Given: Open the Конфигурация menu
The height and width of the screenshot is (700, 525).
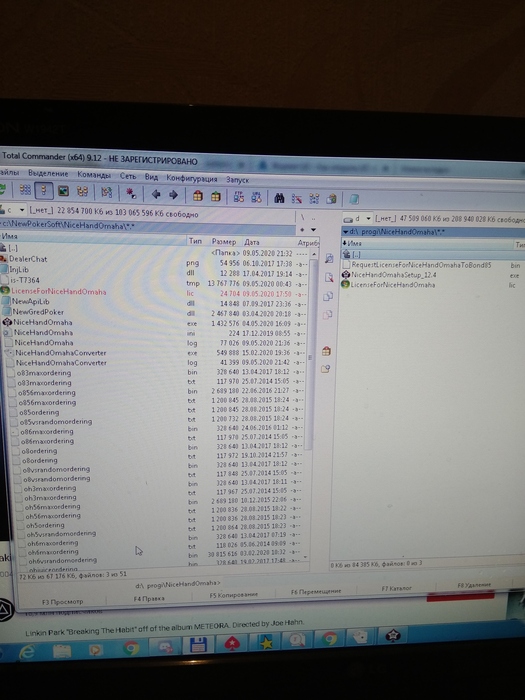Looking at the screenshot, I should coord(192,178).
